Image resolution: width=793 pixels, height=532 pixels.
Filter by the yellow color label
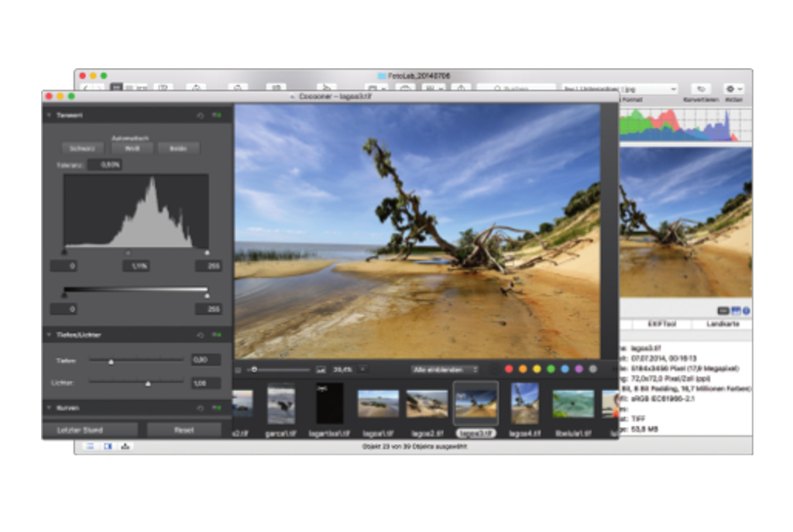(x=537, y=369)
